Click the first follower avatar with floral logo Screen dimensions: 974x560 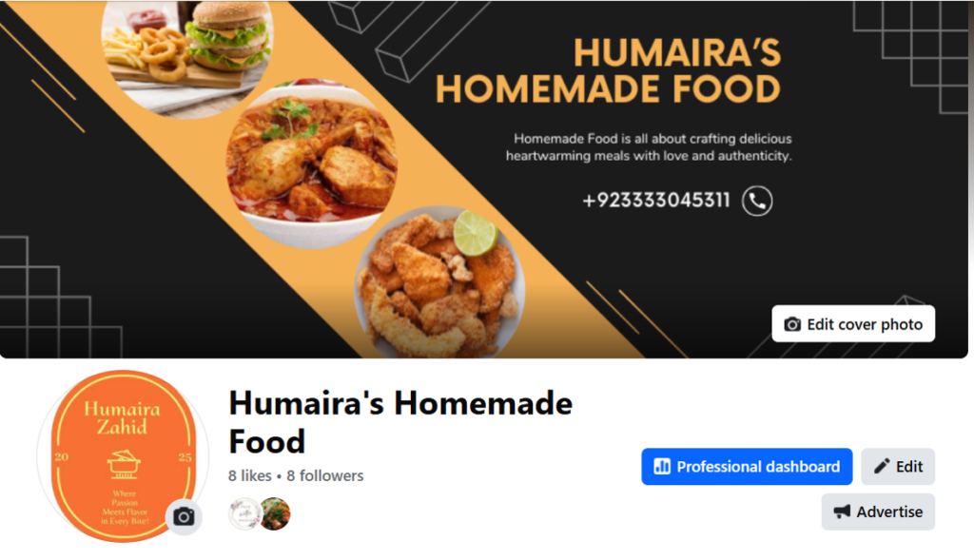pyautogui.click(x=244, y=514)
